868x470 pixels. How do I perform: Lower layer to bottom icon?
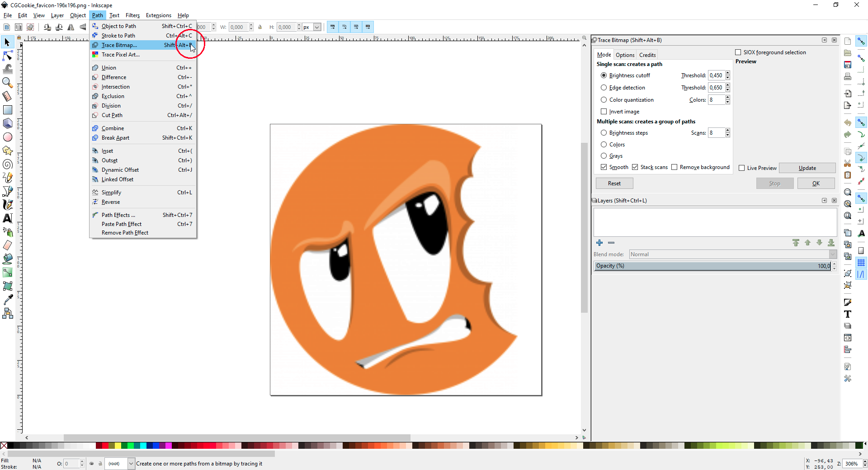click(831, 243)
